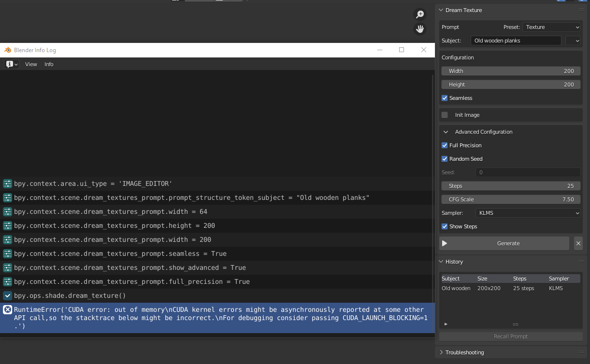Screen dimensions: 590x364
Task: Click the X cancel button beside Generate
Action: [578, 243]
